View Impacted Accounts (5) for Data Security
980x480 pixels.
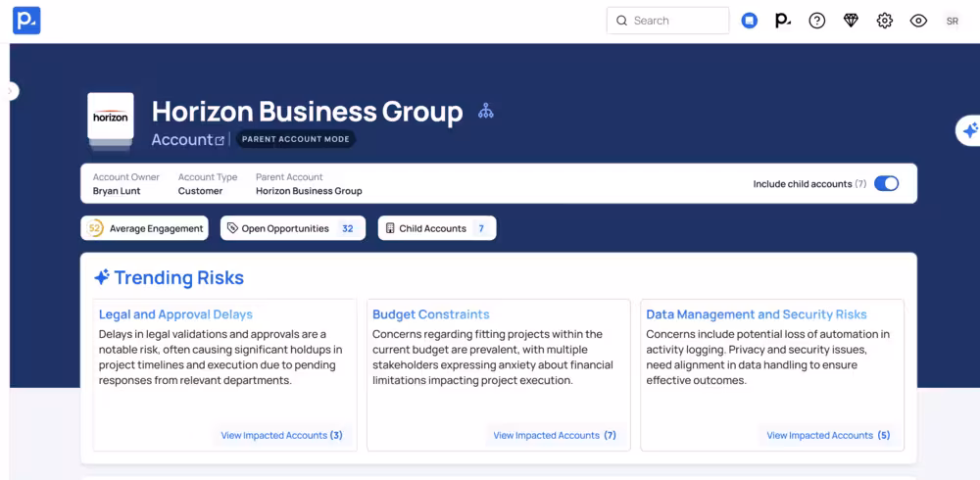(828, 435)
